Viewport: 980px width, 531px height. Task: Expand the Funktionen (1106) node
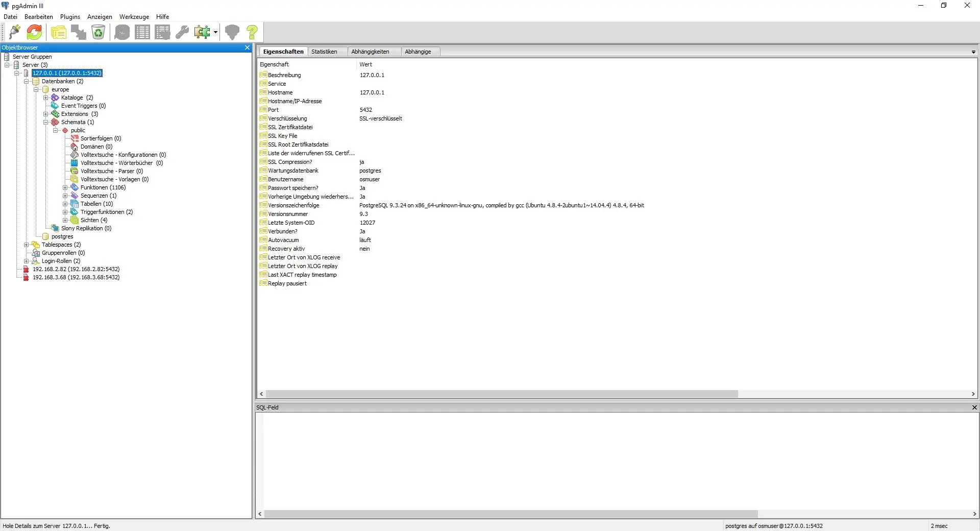click(65, 187)
